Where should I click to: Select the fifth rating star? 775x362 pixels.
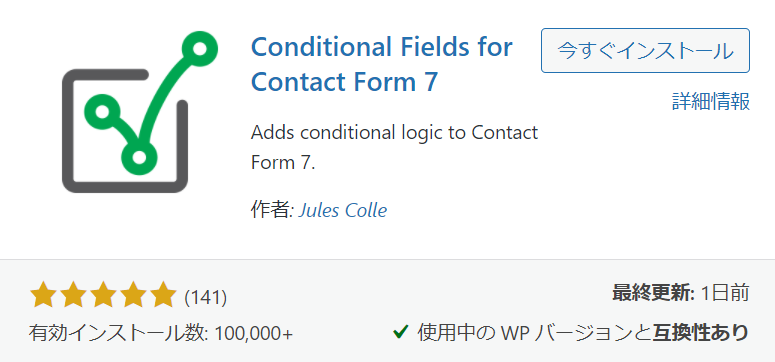click(x=162, y=295)
